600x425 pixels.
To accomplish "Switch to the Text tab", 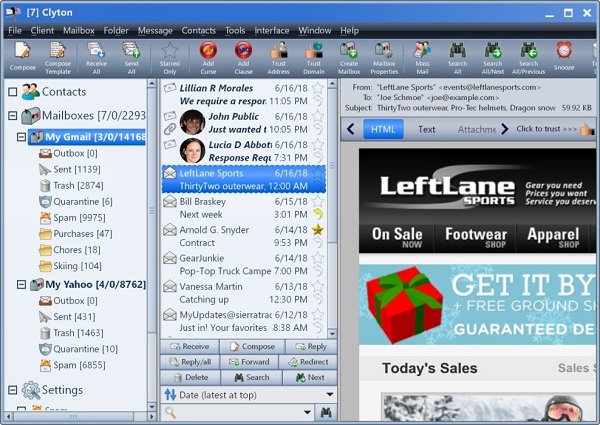I will pos(427,129).
